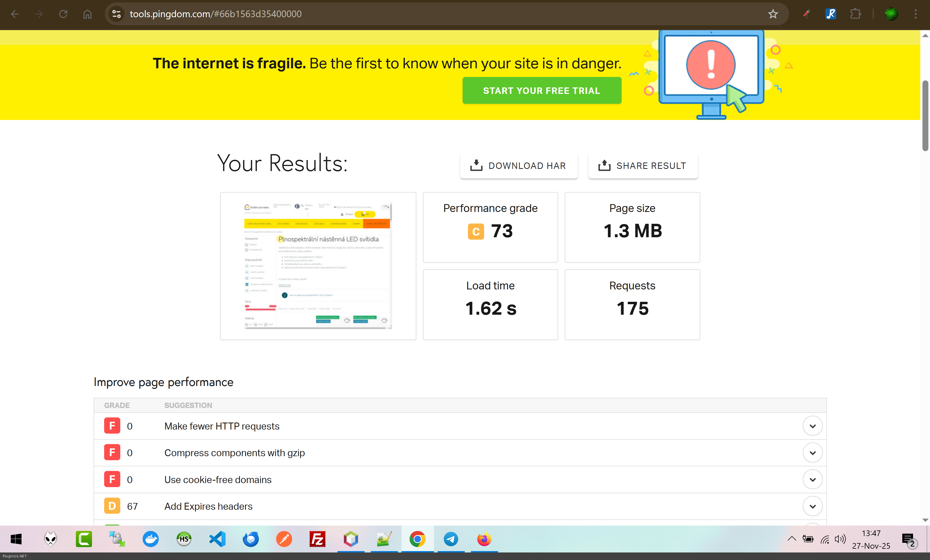This screenshot has width=930, height=560.
Task: Click the tested page screenshot thumbnail
Action: (x=318, y=266)
